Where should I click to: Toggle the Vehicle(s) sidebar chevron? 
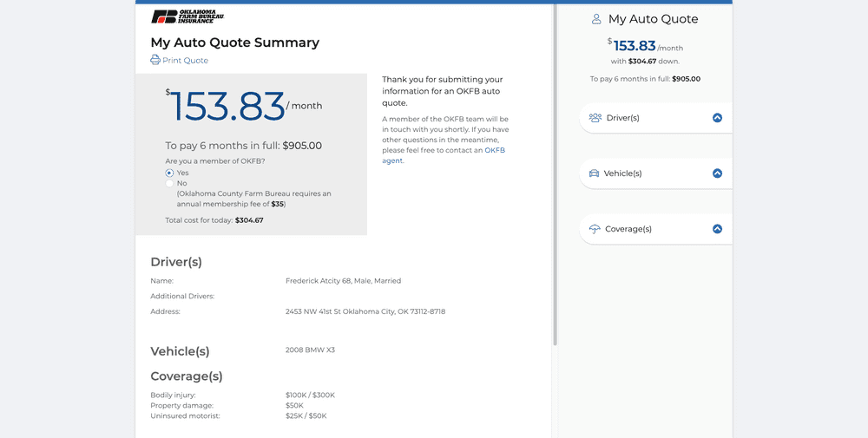(718, 173)
